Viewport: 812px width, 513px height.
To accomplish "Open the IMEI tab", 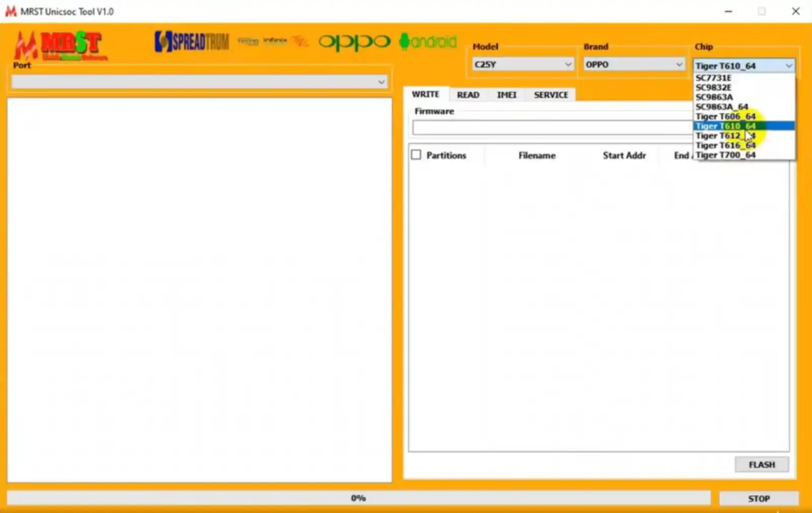I will coord(506,95).
